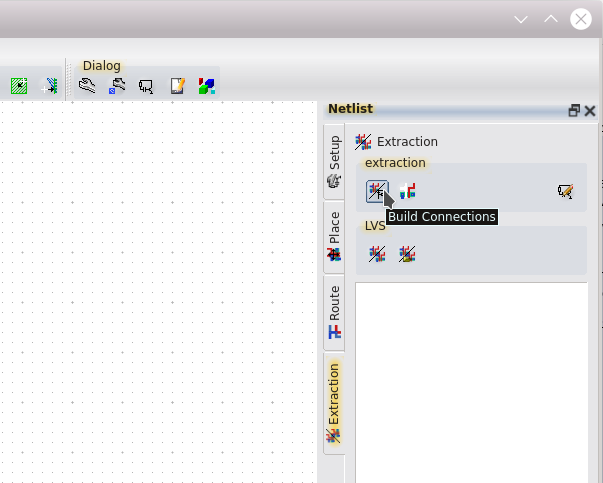Click the first LVS icon without the folder
This screenshot has width=603, height=483.
(377, 254)
